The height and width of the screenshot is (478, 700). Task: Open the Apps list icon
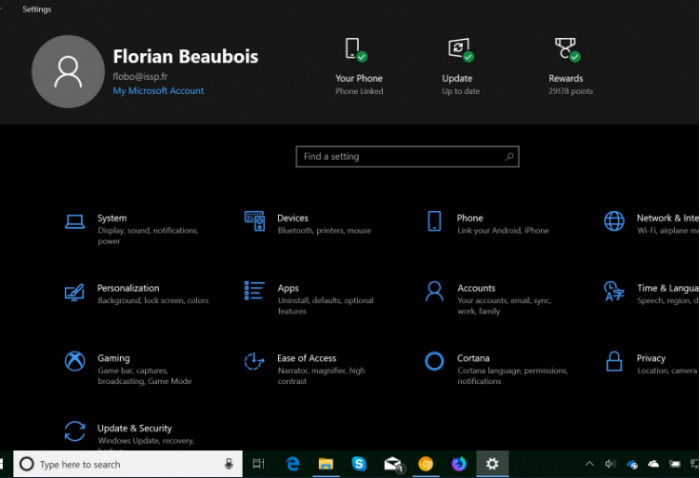254,291
